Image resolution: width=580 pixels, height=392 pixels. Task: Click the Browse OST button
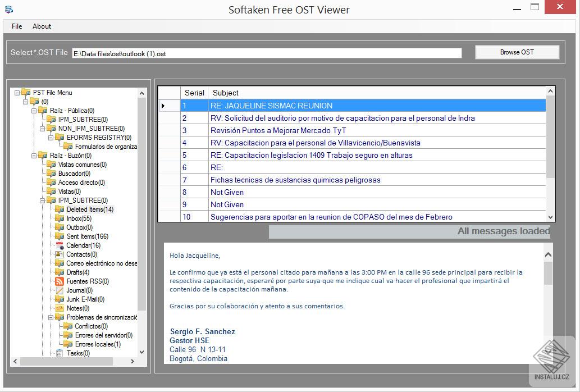pos(517,52)
